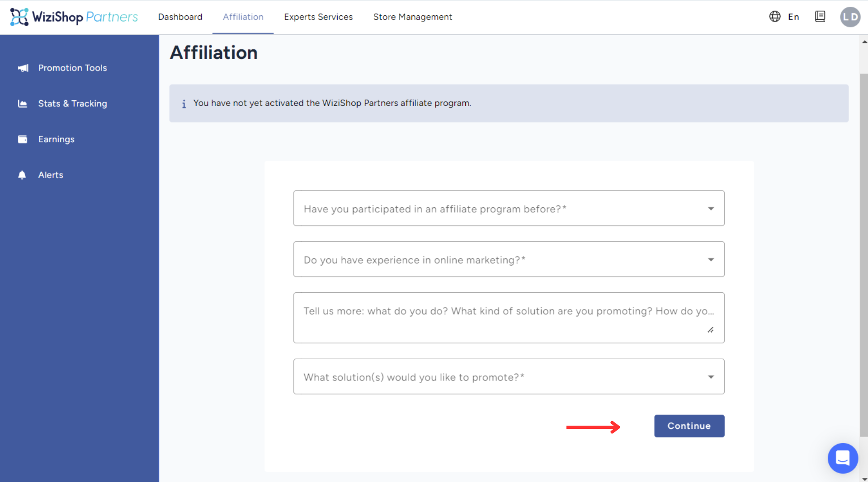Focus the 'Tell us more' text area
This screenshot has height=488, width=868.
coord(509,318)
